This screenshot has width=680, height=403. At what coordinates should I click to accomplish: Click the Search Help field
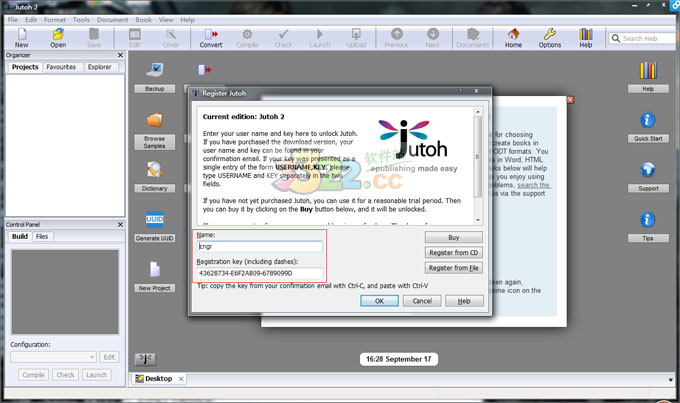pos(644,38)
